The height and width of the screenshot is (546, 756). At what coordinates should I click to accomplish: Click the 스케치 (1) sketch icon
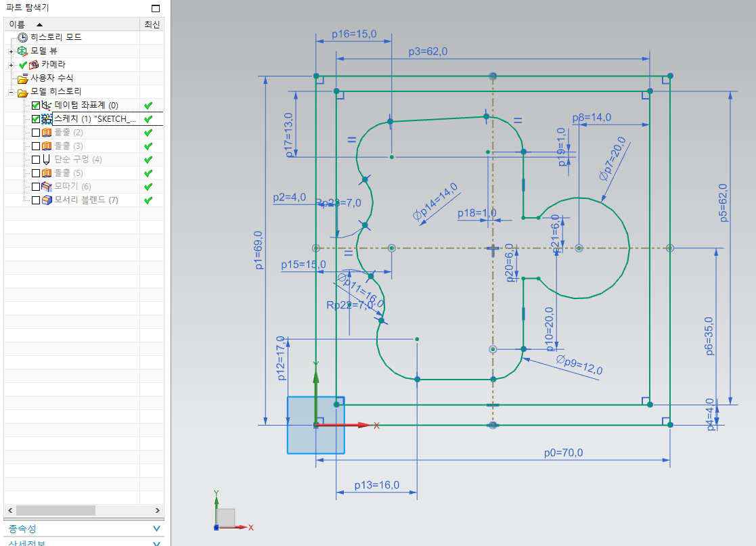point(47,119)
